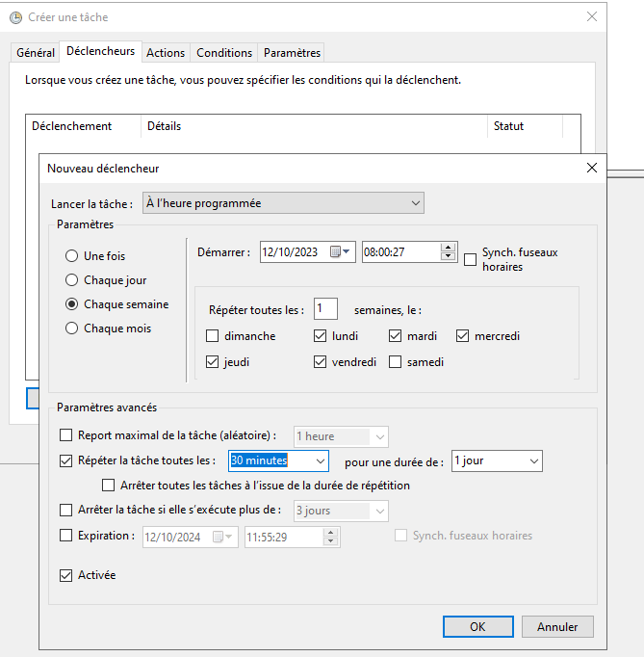Toggle Répéter la tâche toutes les checkbox
This screenshot has height=657, width=644.
pos(65,460)
